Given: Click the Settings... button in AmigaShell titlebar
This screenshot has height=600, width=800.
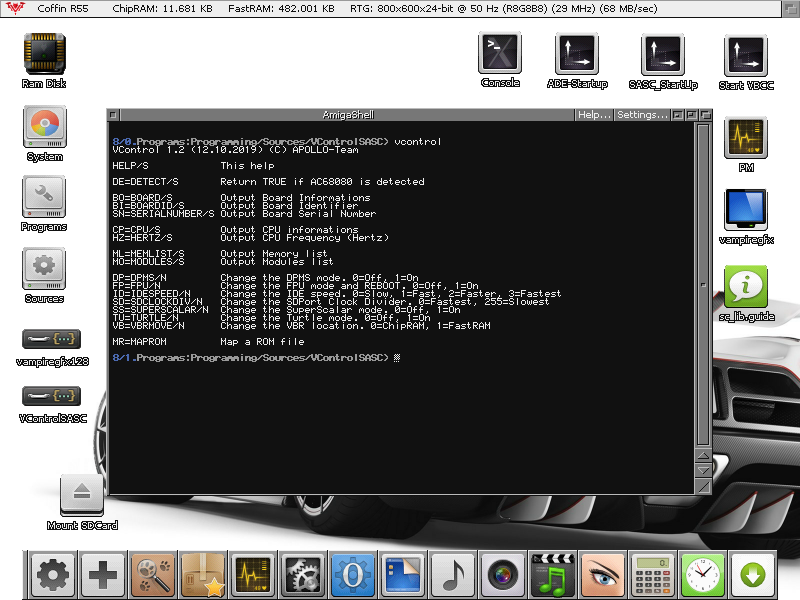Looking at the screenshot, I should click(x=642, y=115).
